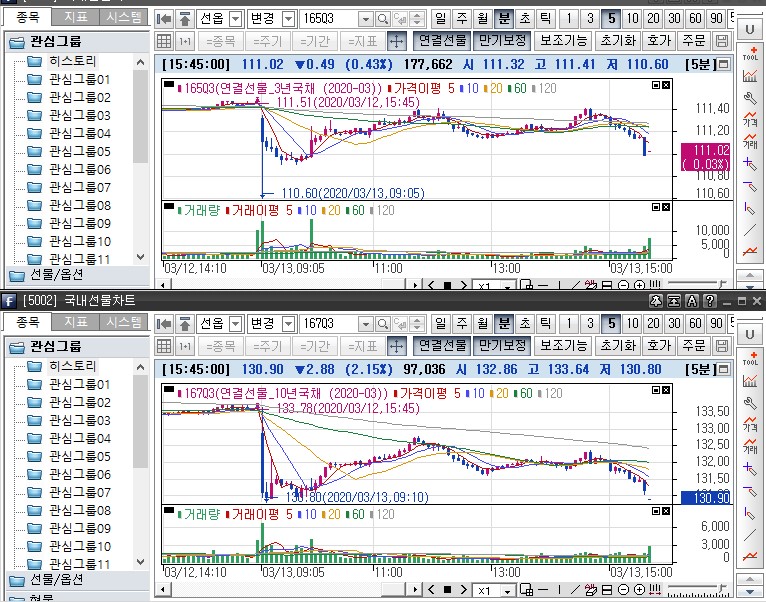Image resolution: width=766 pixels, height=602 pixels.
Task: Open x1 speed dropdown in lower chart toolbar
Action: click(x=508, y=591)
